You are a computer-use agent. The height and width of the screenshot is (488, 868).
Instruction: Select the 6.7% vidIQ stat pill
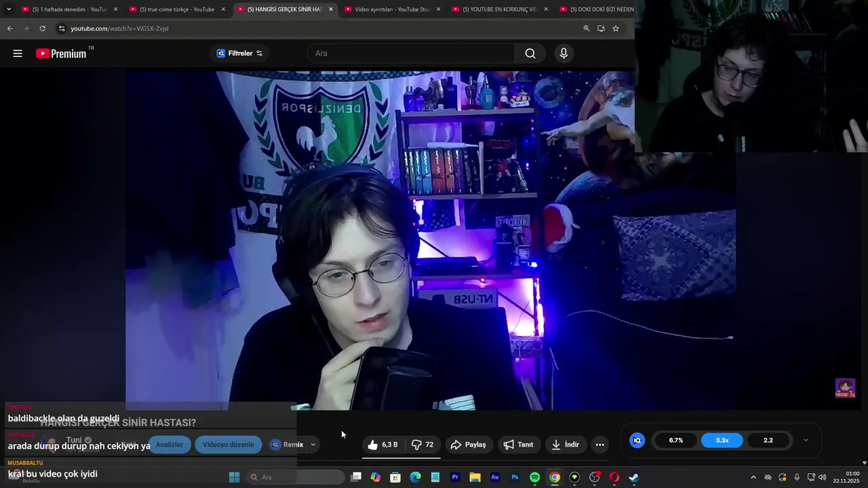pyautogui.click(x=676, y=441)
